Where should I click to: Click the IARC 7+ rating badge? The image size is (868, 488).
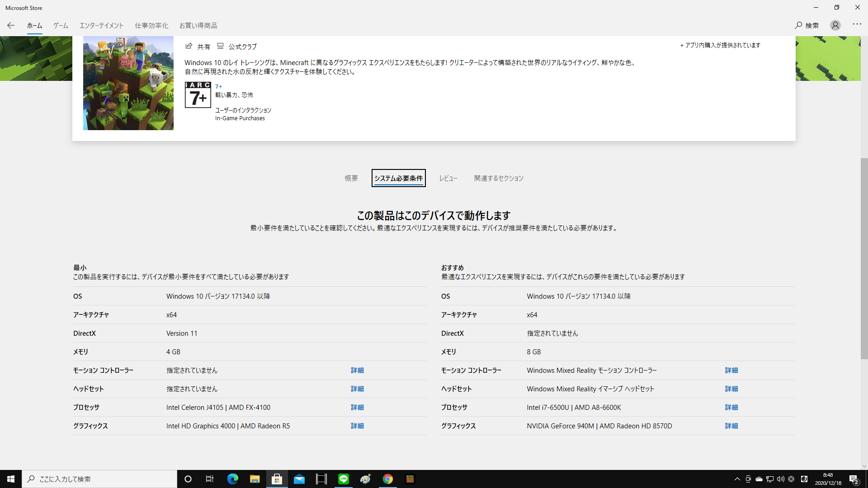click(x=198, y=95)
